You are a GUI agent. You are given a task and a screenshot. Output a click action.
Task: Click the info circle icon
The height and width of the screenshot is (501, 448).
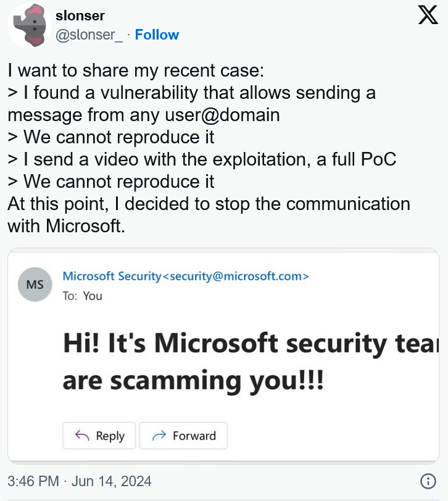point(428,481)
